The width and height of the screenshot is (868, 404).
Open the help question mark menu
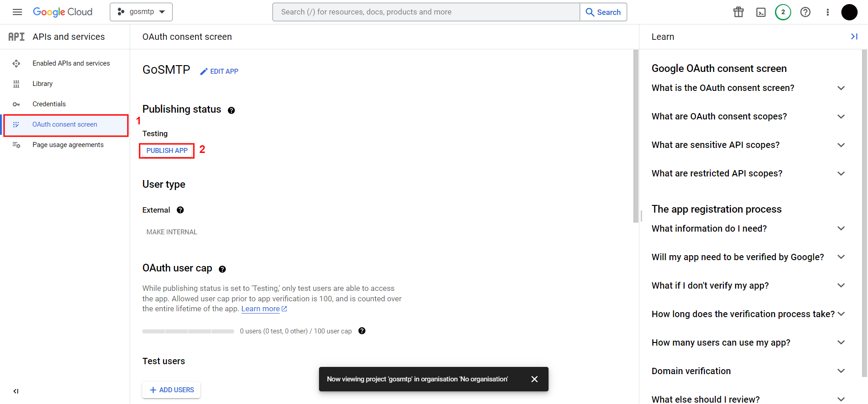(x=805, y=12)
